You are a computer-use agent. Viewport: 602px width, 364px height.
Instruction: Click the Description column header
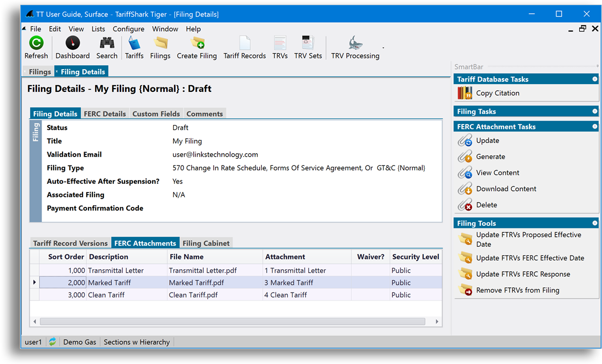(127, 257)
